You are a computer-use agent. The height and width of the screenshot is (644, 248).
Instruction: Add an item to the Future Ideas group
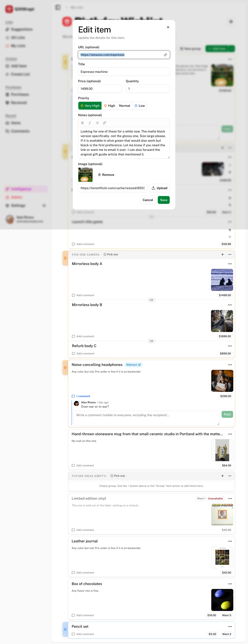(223, 476)
